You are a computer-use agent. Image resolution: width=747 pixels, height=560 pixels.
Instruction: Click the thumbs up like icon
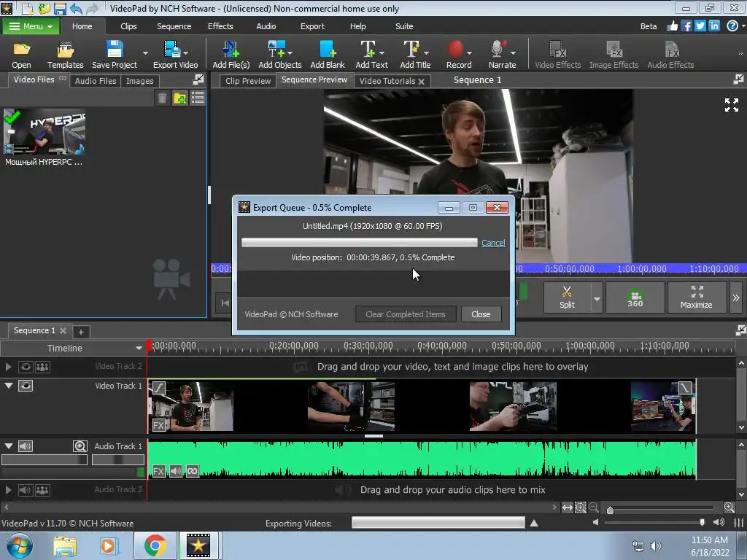(x=672, y=26)
